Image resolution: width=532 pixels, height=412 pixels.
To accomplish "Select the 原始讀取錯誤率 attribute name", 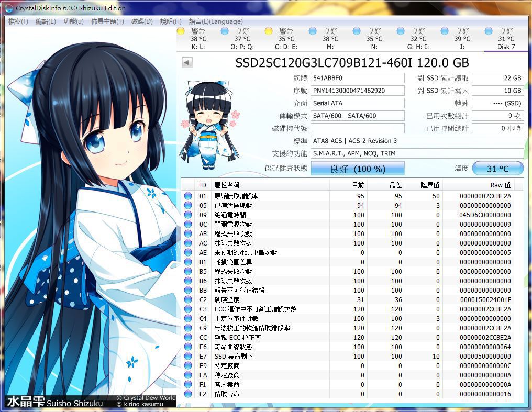I will click(236, 196).
